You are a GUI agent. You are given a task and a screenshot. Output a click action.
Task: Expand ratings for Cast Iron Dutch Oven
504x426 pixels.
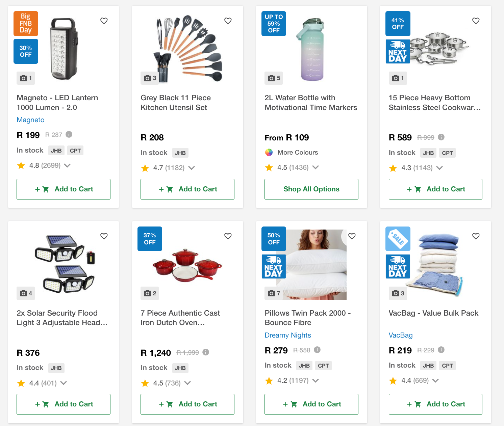click(187, 383)
